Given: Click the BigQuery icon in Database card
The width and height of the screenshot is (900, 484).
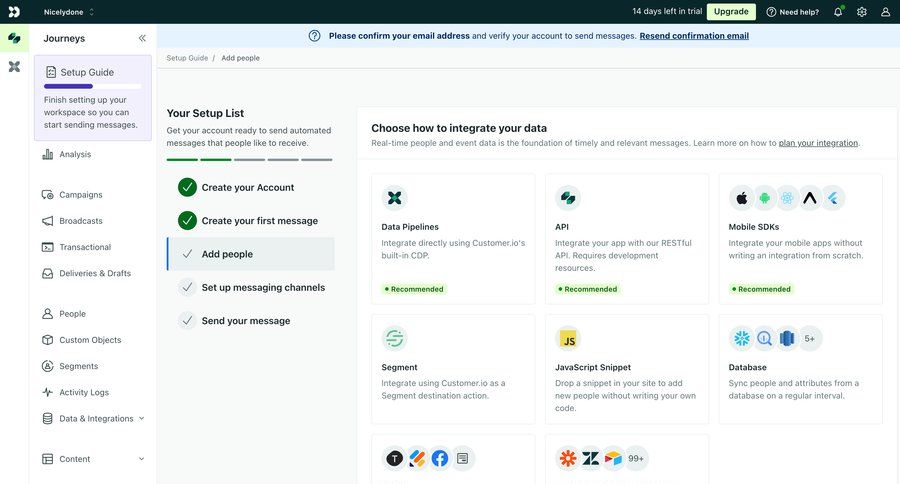Looking at the screenshot, I should coord(765,338).
